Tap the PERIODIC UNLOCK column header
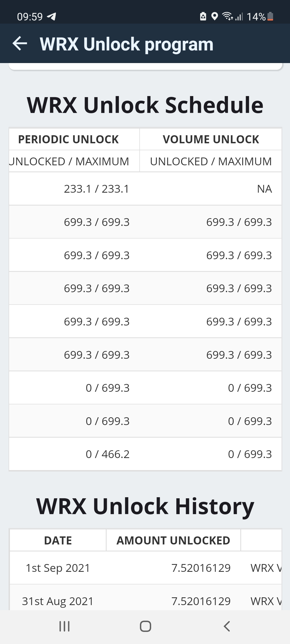Viewport: 290px width, 644px height. click(x=68, y=139)
